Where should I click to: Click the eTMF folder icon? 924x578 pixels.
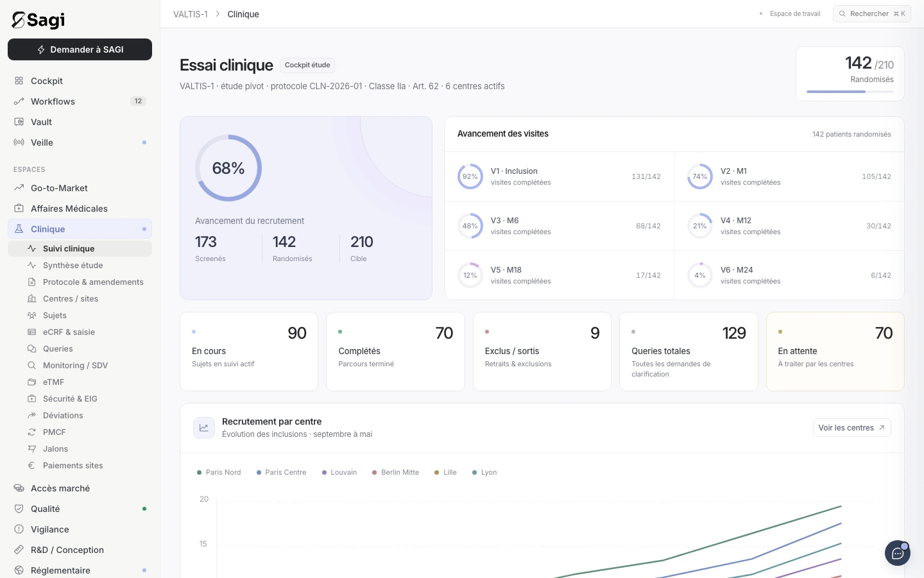(x=31, y=382)
